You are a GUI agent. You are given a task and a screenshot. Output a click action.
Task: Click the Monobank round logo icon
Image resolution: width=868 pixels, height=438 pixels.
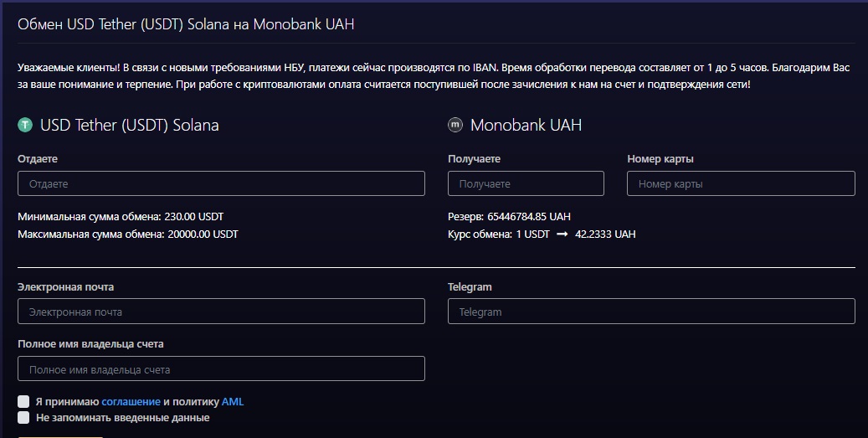pyautogui.click(x=455, y=125)
